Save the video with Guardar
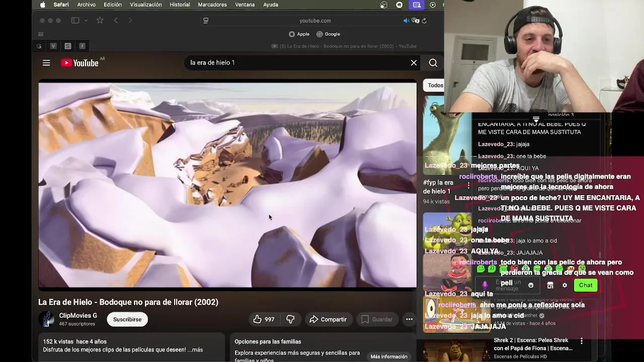The image size is (644, 362). click(x=376, y=319)
